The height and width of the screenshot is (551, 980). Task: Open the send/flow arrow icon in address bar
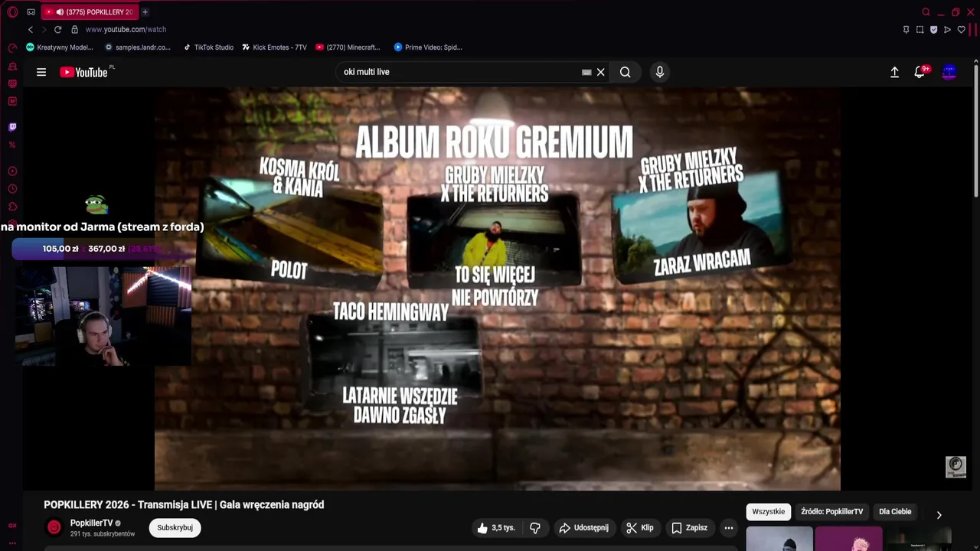[947, 29]
